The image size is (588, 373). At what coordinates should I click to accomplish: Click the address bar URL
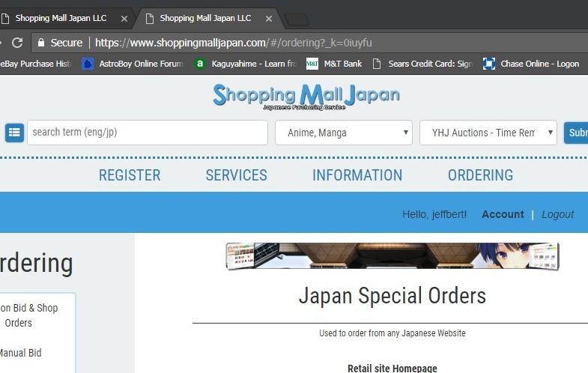pos(233,43)
